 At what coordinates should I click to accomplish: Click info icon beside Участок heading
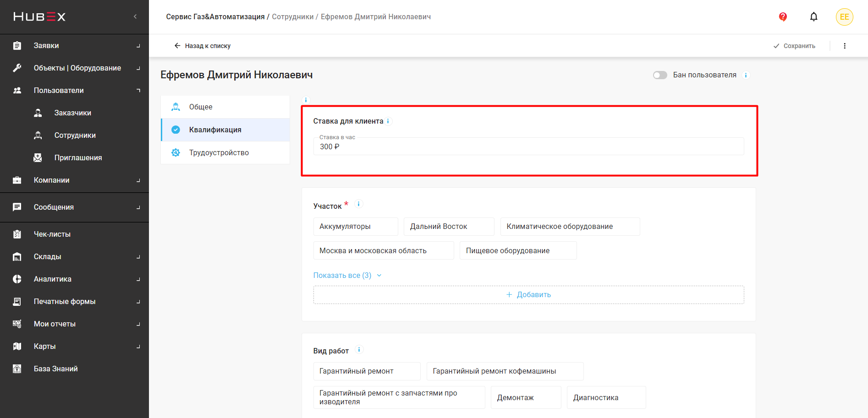tap(359, 204)
